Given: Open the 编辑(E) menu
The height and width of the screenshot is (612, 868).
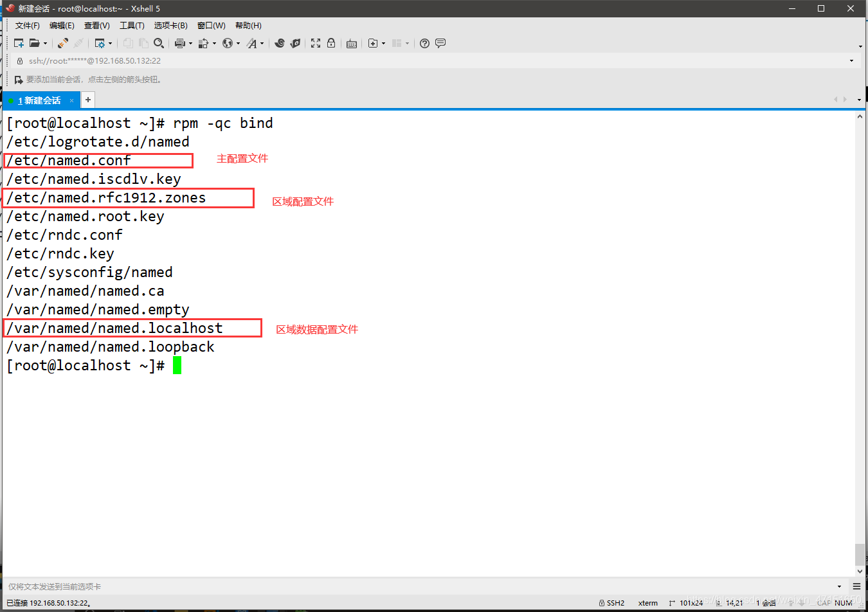Looking at the screenshot, I should [x=62, y=26].
